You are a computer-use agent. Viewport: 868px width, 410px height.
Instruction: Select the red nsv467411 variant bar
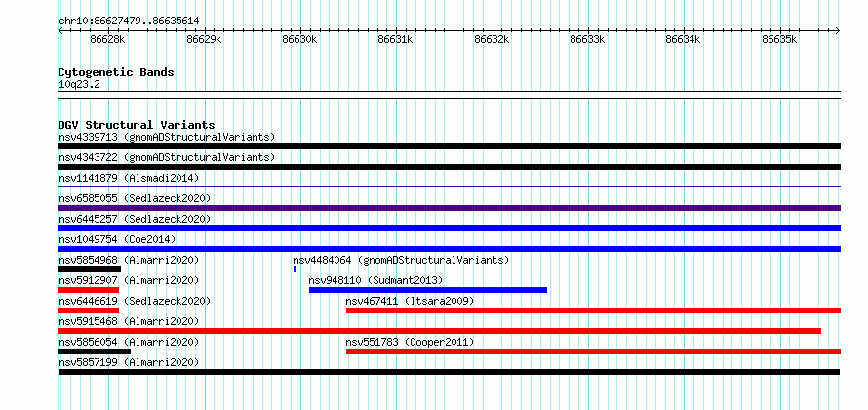point(593,310)
